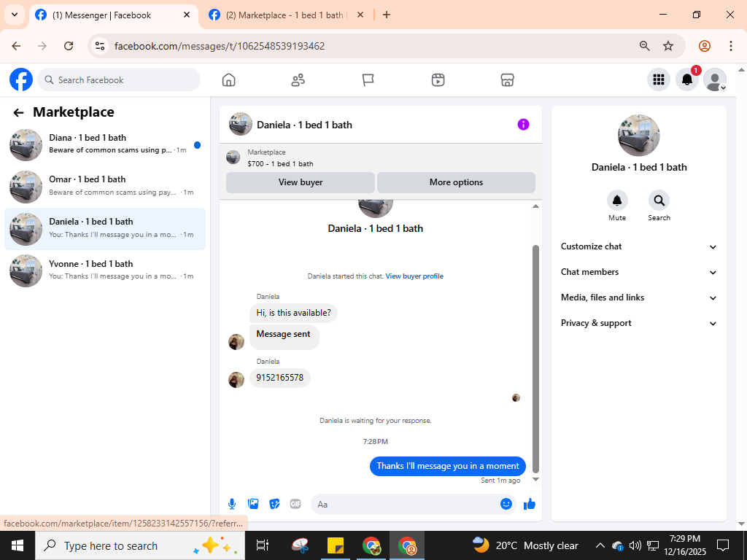Image resolution: width=747 pixels, height=560 pixels.
Task: Open the zoom magnifier in address bar
Action: tap(645, 46)
